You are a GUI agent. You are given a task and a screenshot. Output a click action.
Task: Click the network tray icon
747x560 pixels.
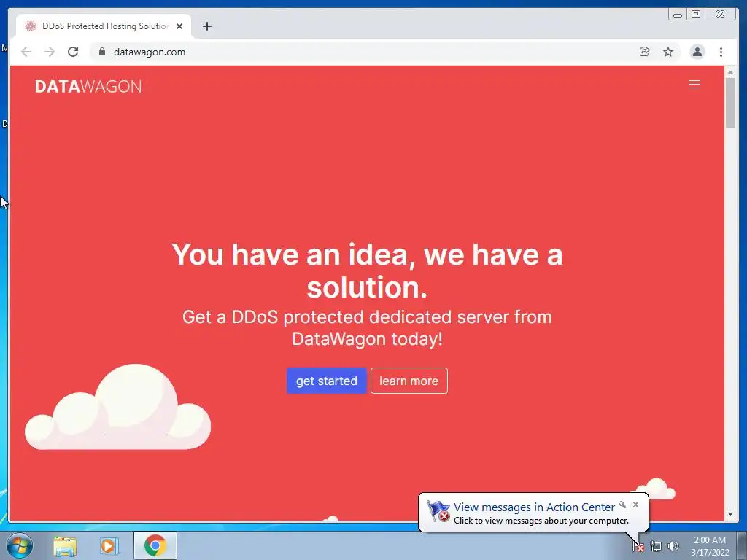click(656, 547)
